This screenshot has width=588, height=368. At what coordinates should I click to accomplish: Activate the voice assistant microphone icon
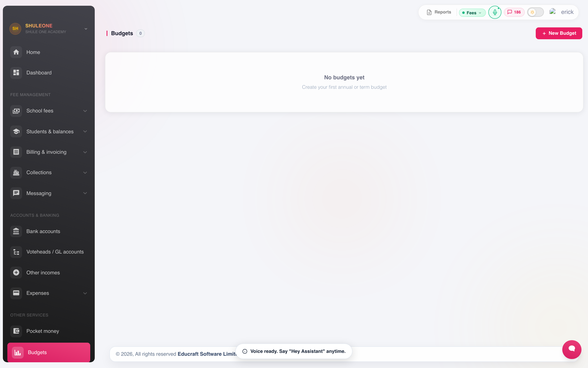495,12
